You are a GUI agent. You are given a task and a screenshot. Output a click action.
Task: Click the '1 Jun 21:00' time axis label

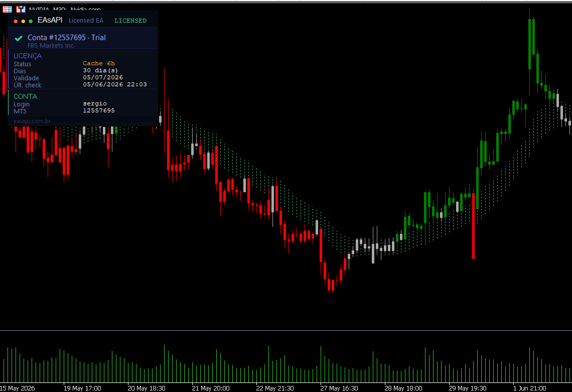(530, 388)
